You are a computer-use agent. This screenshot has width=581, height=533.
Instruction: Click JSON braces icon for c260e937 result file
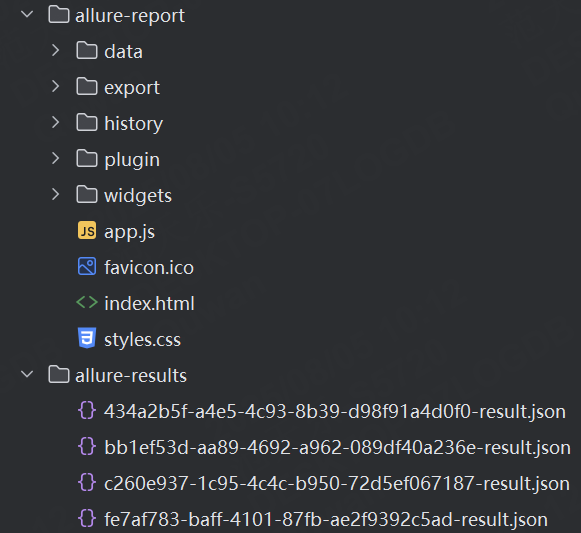(x=87, y=482)
